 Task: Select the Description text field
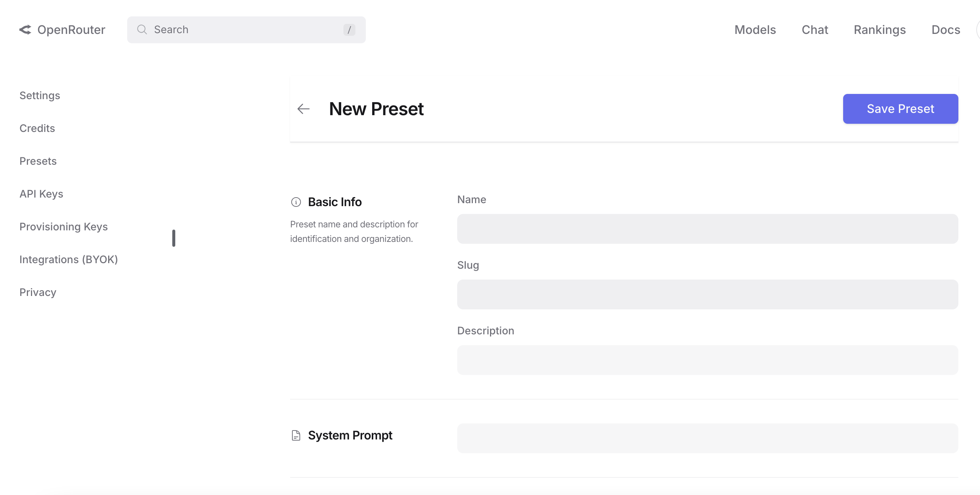point(707,360)
